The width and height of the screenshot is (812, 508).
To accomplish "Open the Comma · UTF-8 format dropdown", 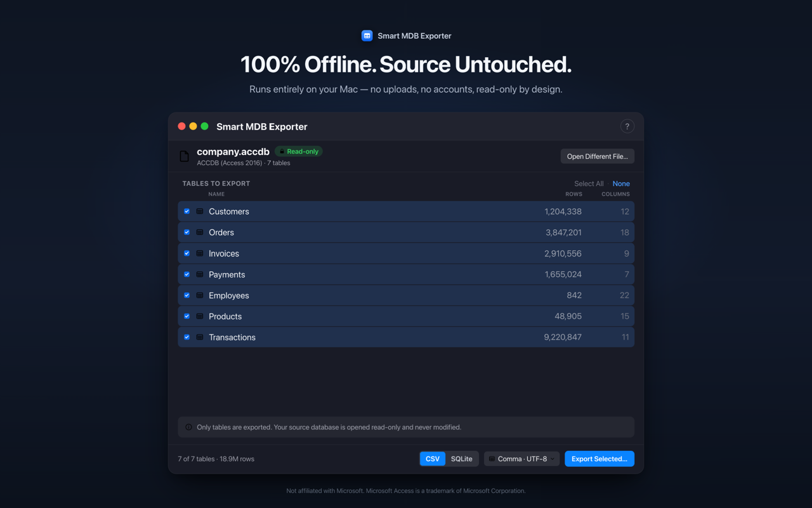I will pyautogui.click(x=521, y=458).
